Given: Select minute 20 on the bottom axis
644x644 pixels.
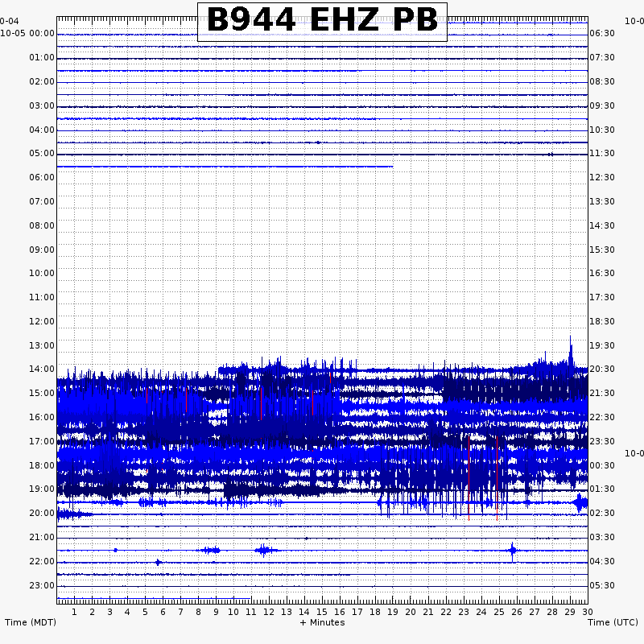Looking at the screenshot, I should [411, 612].
